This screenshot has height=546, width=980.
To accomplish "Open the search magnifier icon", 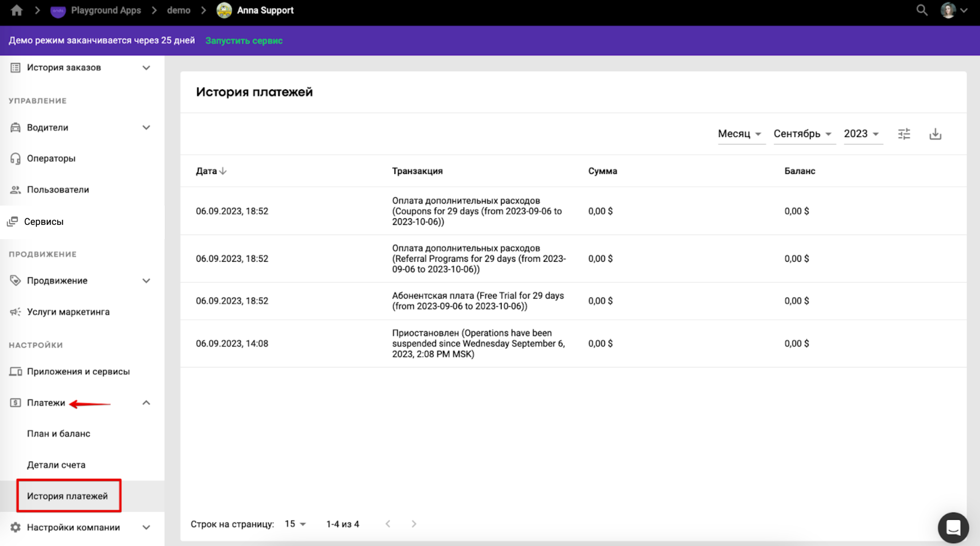I will [922, 10].
